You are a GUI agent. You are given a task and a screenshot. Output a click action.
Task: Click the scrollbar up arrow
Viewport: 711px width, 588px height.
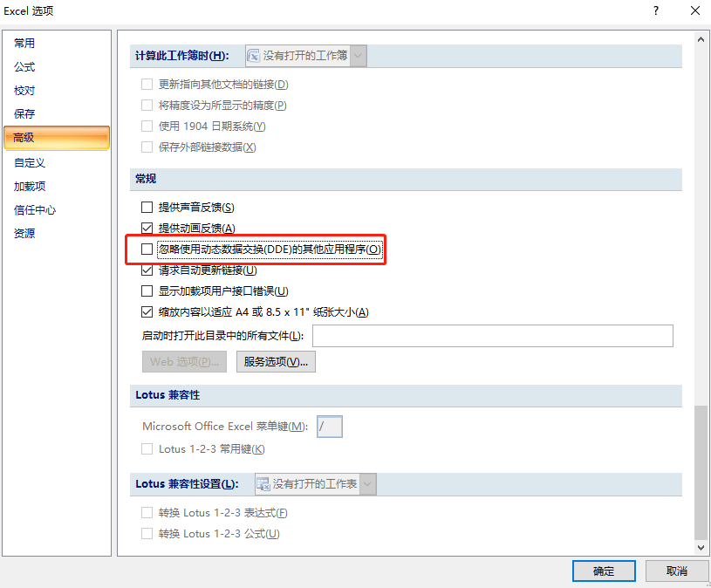[701, 39]
